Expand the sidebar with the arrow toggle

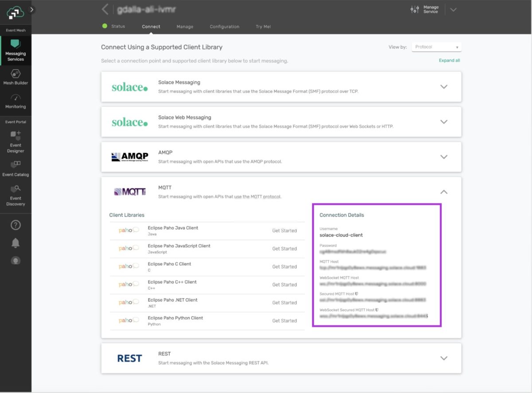[x=32, y=9]
